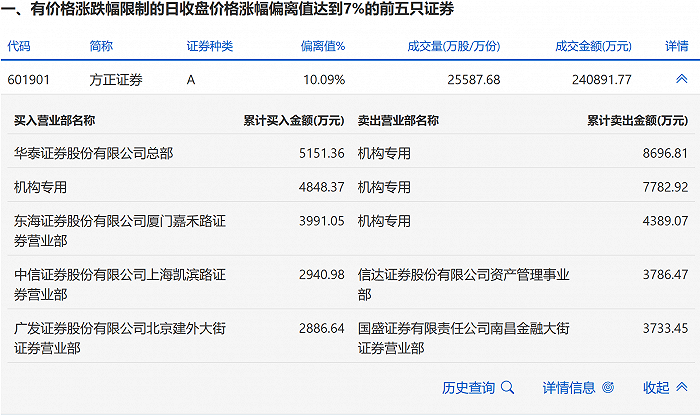Click the 累计卖出金额(万元) header
Image resolution: width=700 pixels, height=415 pixels.
click(x=638, y=120)
